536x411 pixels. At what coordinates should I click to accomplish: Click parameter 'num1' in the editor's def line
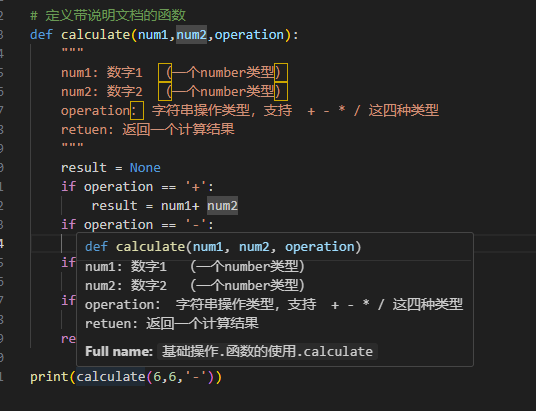pyautogui.click(x=153, y=35)
